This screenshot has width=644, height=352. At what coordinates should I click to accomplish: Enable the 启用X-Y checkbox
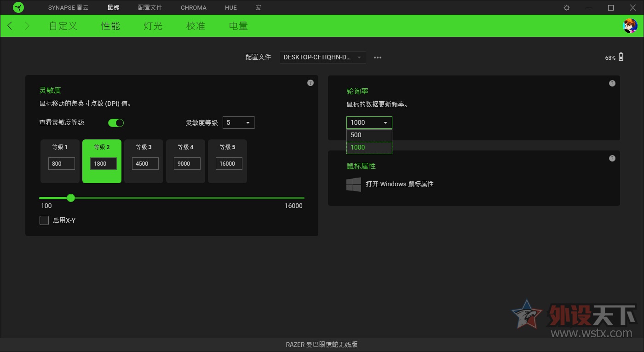pyautogui.click(x=44, y=220)
